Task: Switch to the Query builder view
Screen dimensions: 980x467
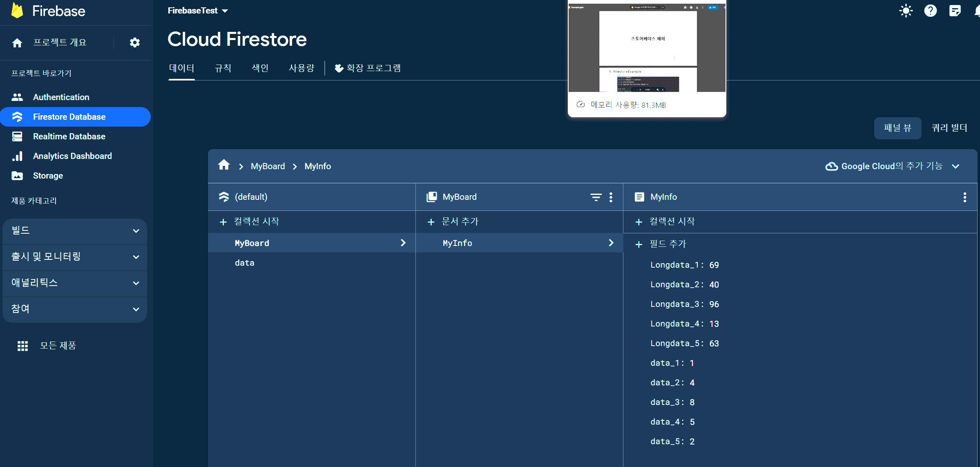Action: [949, 128]
